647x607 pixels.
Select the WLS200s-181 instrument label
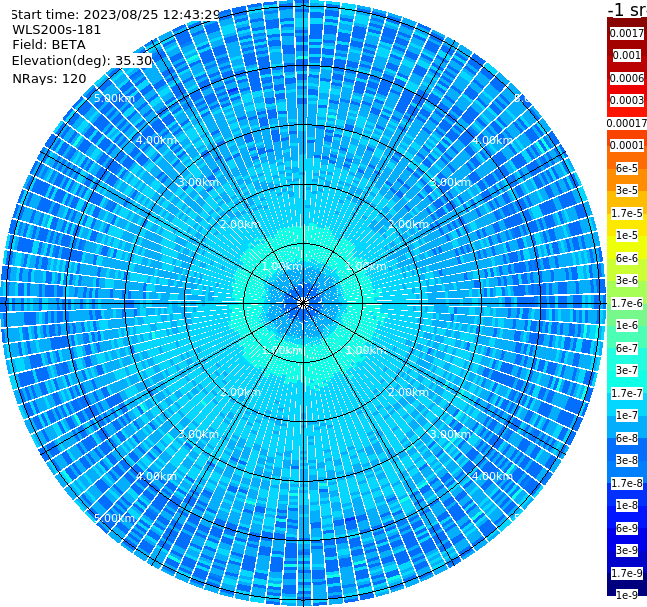(x=57, y=30)
